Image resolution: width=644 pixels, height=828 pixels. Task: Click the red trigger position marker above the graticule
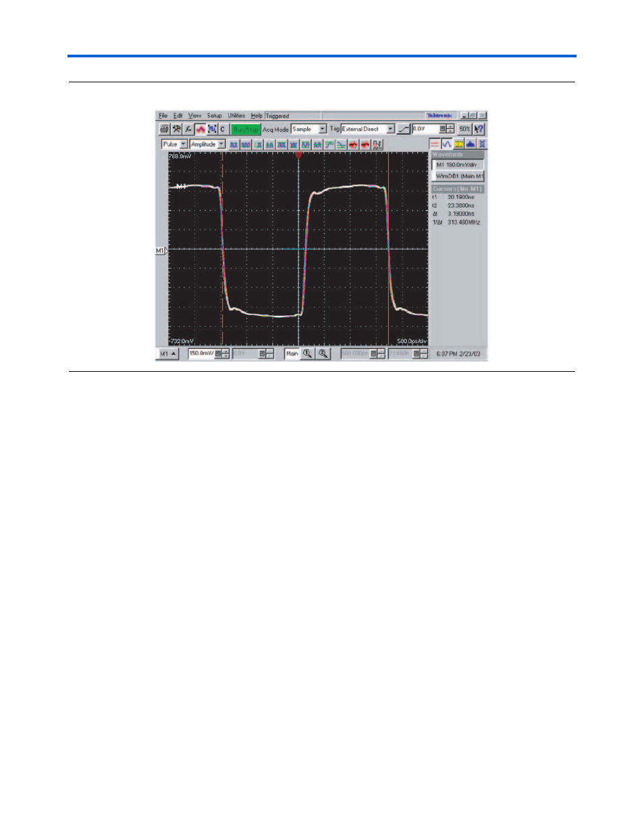298,155
